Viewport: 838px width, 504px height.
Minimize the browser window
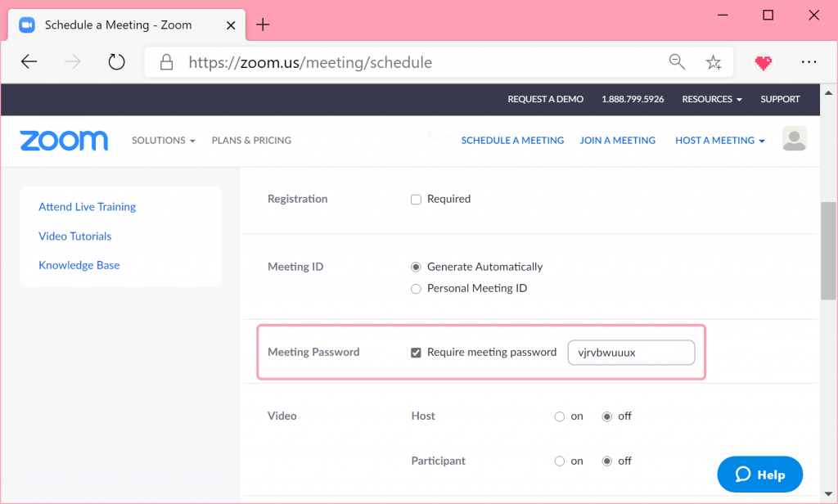[723, 15]
